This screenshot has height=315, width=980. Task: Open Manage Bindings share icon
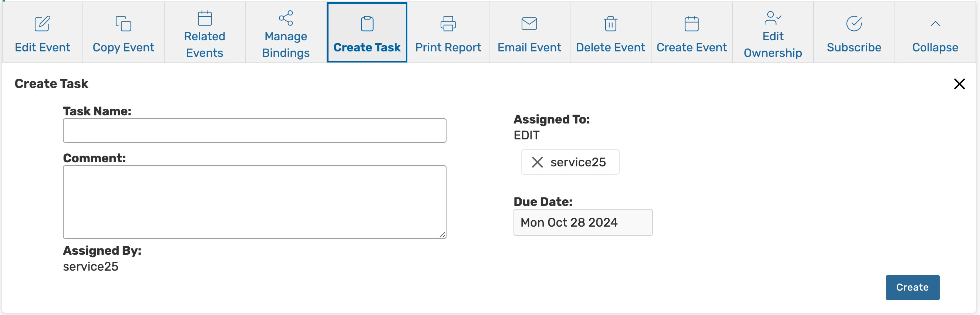pos(286,18)
